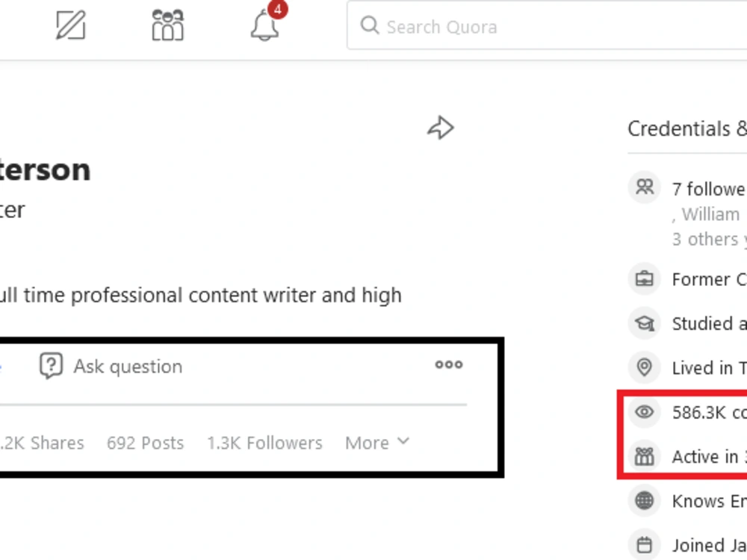Click the location pin icon
The height and width of the screenshot is (560, 747).
point(645,367)
